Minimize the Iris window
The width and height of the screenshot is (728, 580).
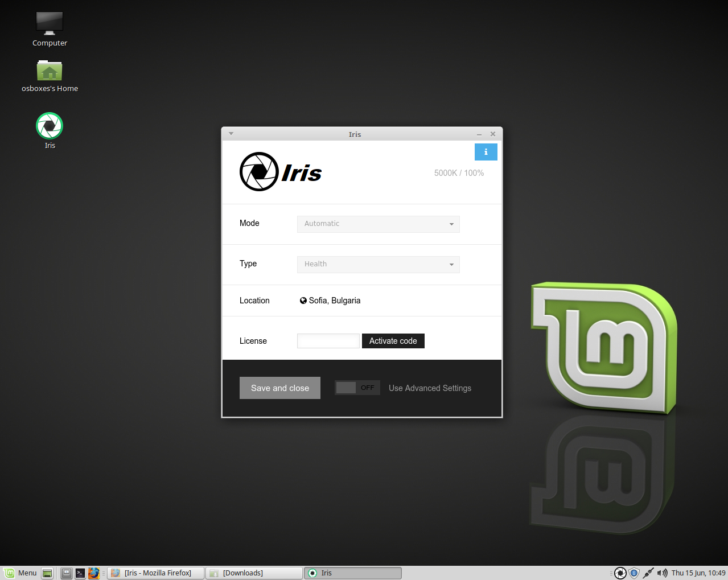click(x=479, y=134)
